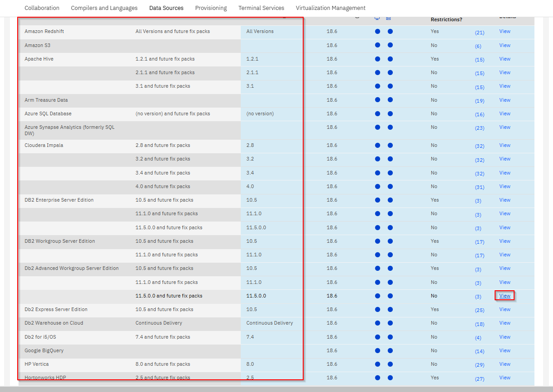Select Db2 Advanced Workgroup Server Edition text
Screen dimensions: 553x392
pos(72,268)
